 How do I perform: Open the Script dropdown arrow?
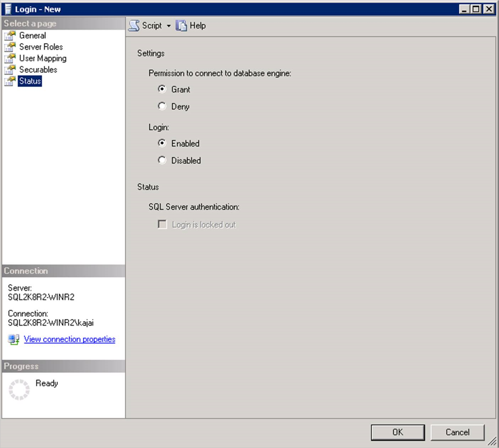click(x=168, y=26)
